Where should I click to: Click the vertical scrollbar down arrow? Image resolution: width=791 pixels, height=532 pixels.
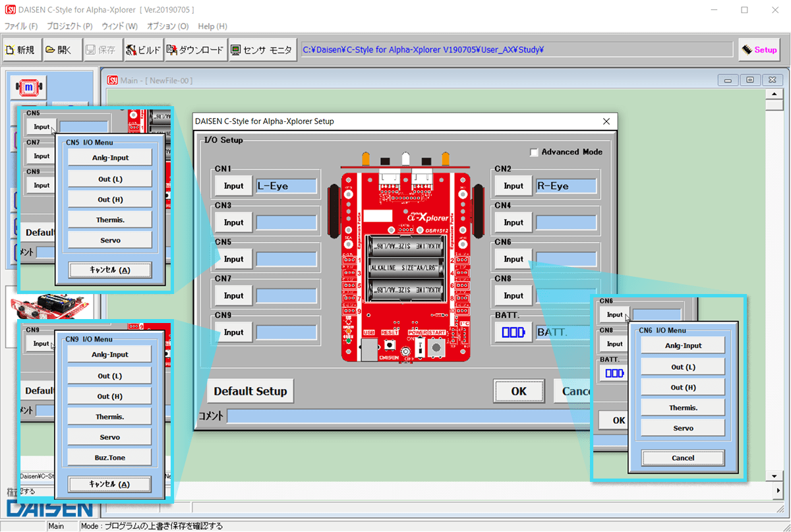point(774,476)
